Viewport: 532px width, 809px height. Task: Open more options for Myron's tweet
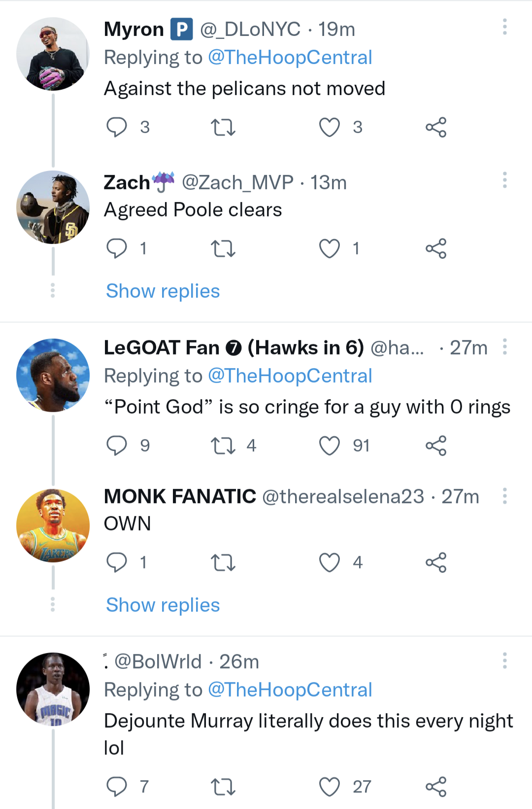[505, 27]
